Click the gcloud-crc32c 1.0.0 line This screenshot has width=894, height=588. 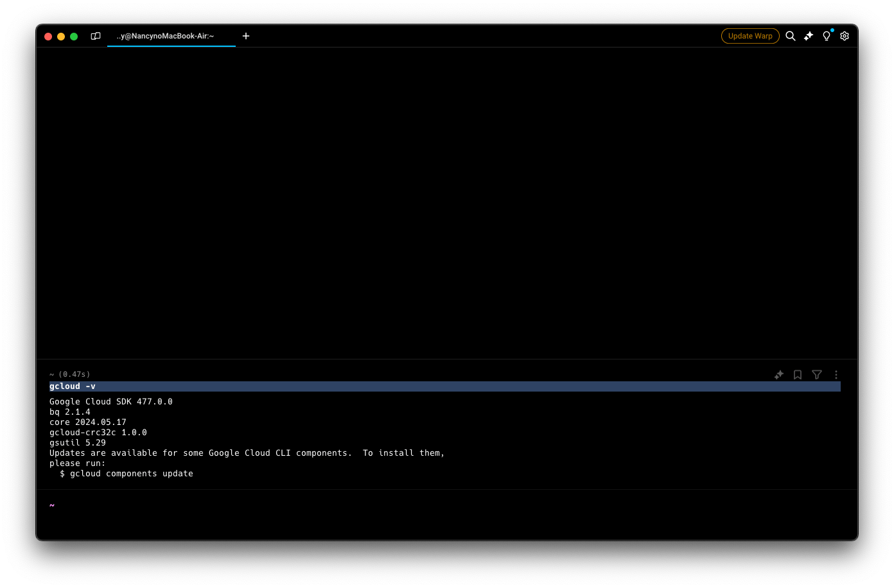[x=98, y=433]
